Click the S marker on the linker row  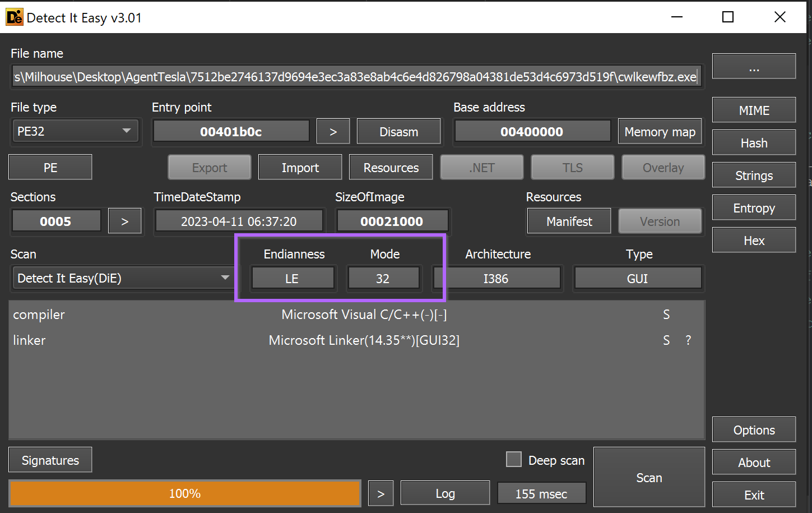tap(666, 340)
